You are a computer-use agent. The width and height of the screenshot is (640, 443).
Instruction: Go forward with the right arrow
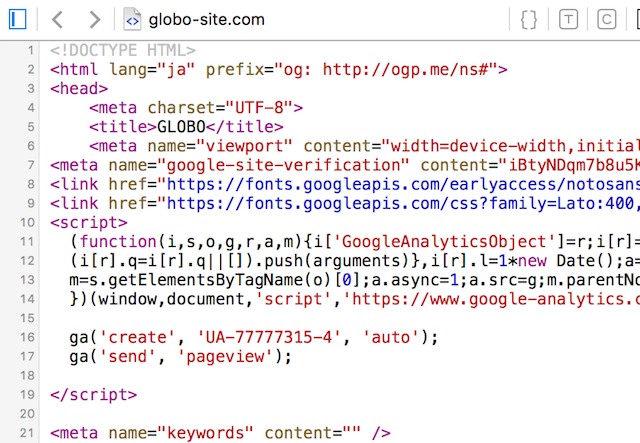coord(94,19)
